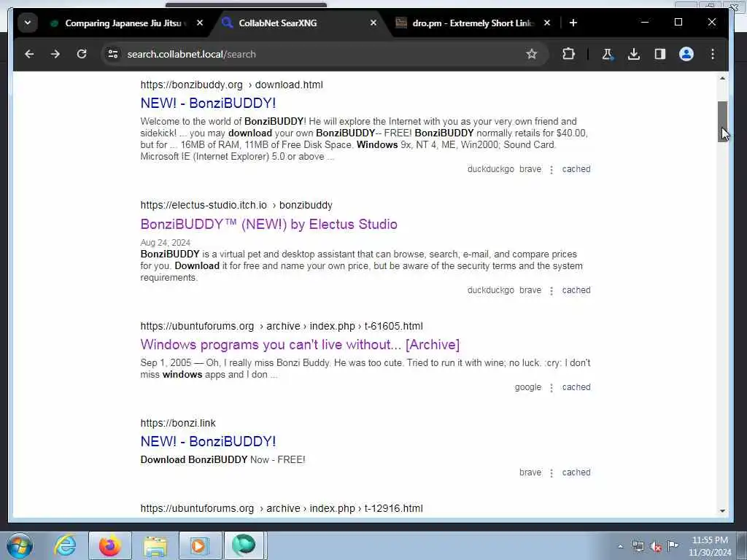Close the Comparing Japanese Jiu Jitsu tab
Image resolution: width=747 pixels, height=560 pixels.
(200, 23)
